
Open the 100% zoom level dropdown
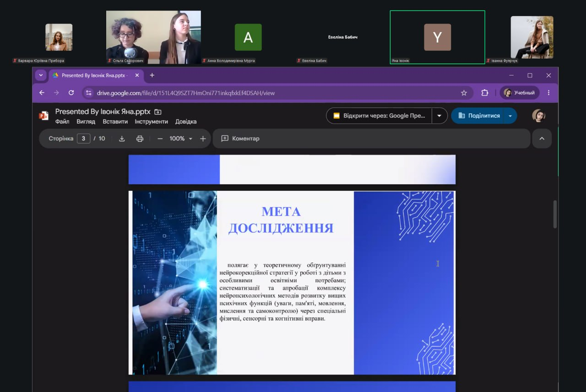(181, 139)
